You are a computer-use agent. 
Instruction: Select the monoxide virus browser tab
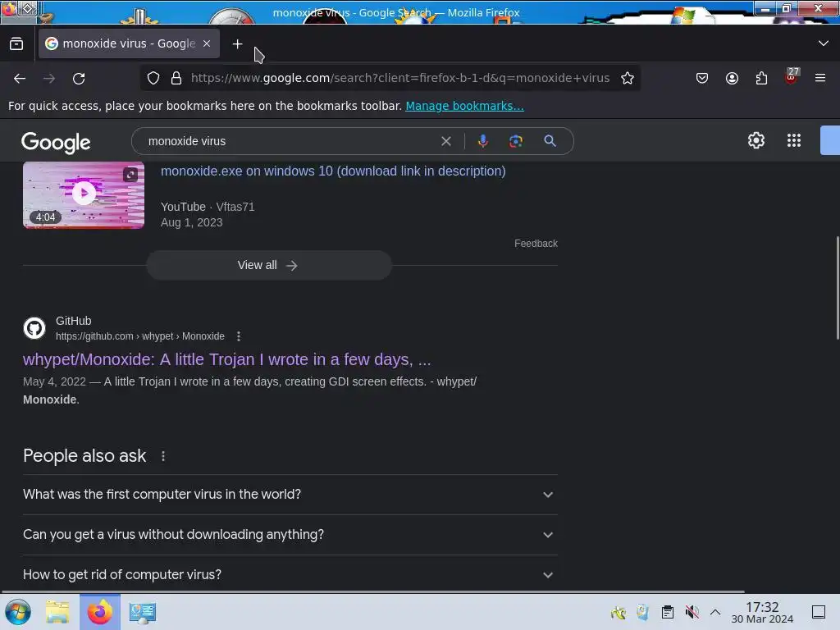(129, 43)
